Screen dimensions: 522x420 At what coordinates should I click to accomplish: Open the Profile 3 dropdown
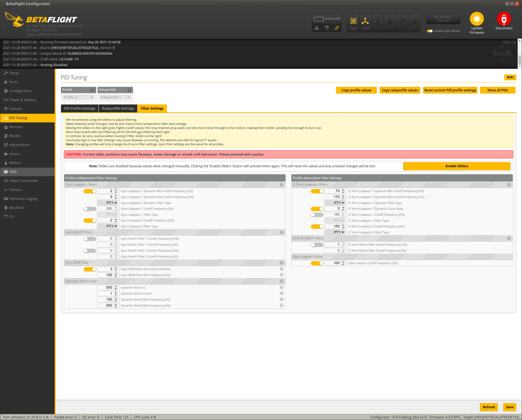click(x=79, y=97)
